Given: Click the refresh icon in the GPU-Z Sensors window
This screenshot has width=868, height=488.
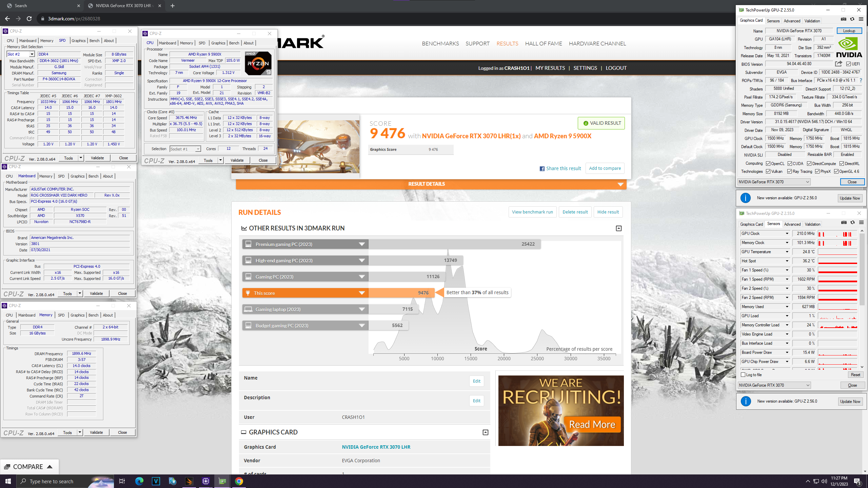Looking at the screenshot, I should [x=852, y=223].
